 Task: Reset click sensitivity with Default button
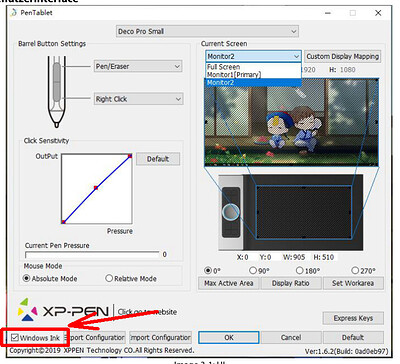tap(158, 159)
